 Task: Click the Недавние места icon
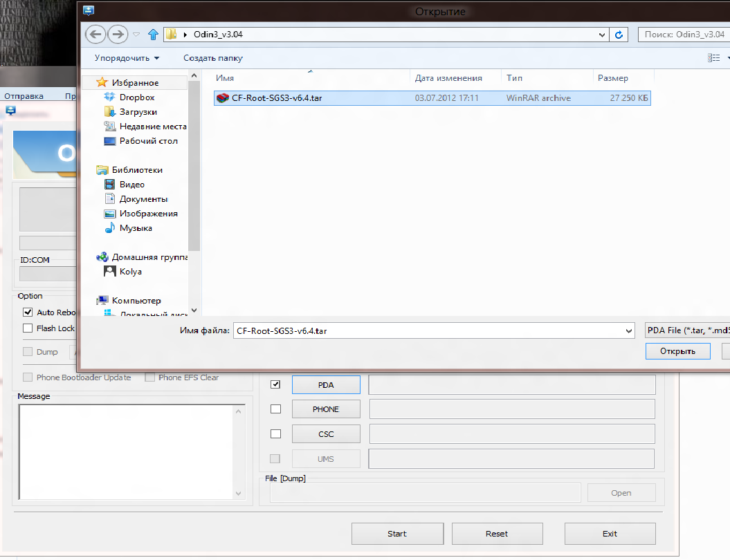(109, 126)
